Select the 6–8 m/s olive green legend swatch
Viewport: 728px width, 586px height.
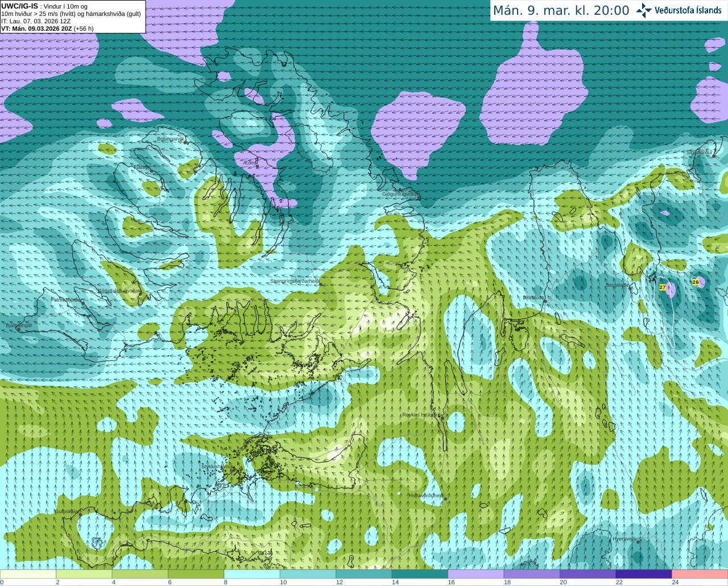196,574
